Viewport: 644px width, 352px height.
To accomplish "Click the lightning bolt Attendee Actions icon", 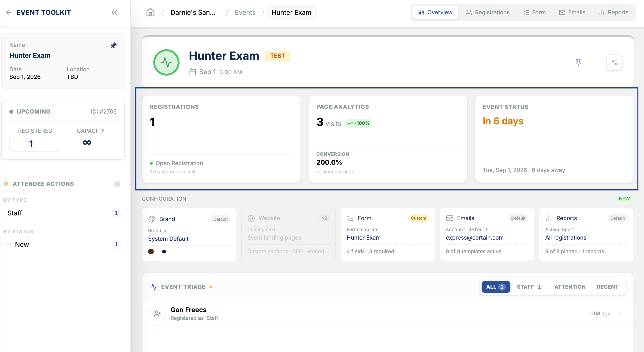I will [6, 184].
